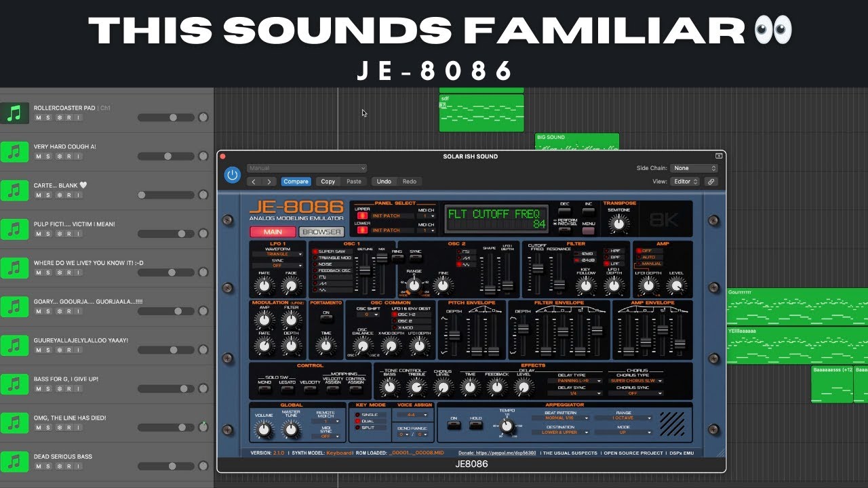This screenshot has width=868, height=488.
Task: Toggle the arpeggiator ON switch
Action: 454,424
